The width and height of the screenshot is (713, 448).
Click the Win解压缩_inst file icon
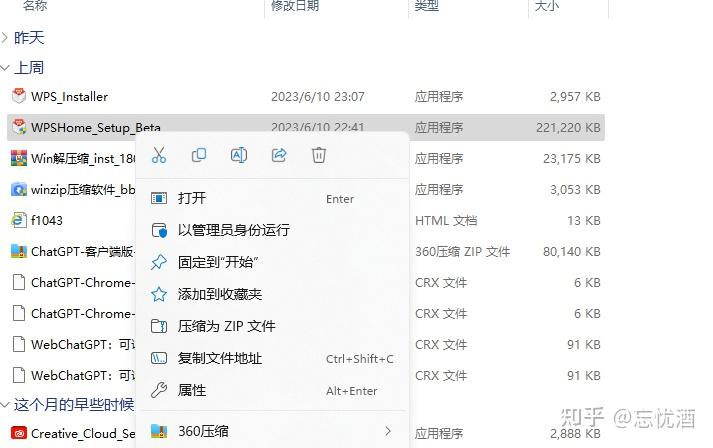(19, 158)
